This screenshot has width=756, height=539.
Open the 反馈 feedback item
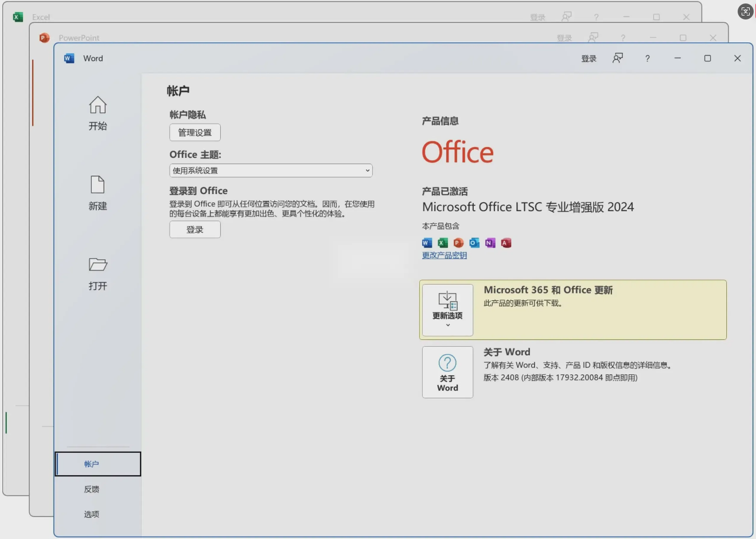92,489
